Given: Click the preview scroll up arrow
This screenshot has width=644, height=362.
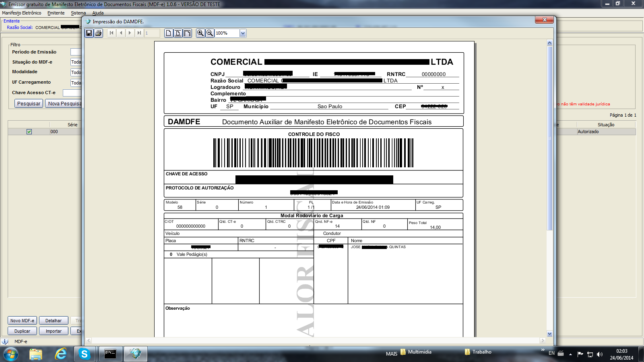Looking at the screenshot, I should click(549, 43).
